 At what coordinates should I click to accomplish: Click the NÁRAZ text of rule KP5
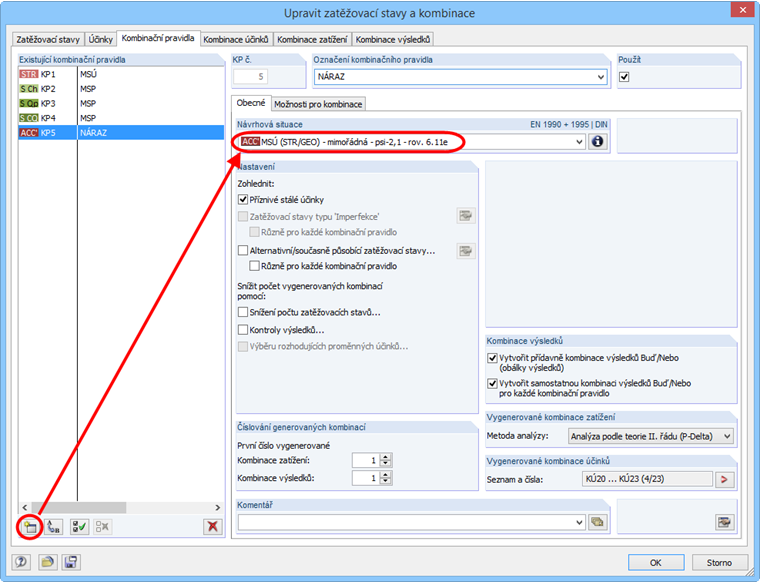click(94, 132)
